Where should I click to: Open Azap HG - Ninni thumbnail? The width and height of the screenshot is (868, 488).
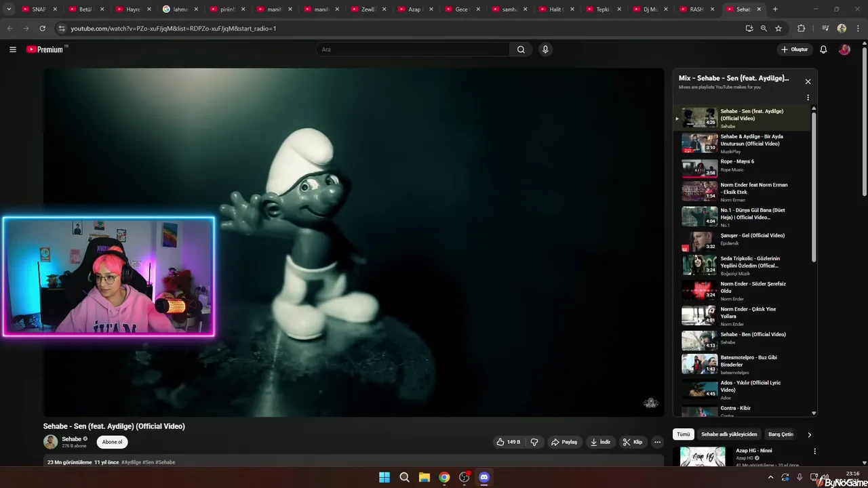[x=703, y=457]
